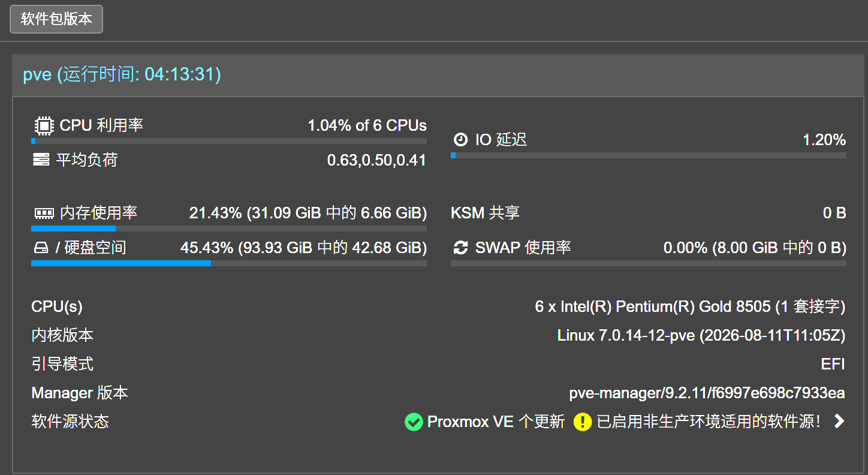Click the Proxmox VE updates status text
The width and height of the screenshot is (868, 475).
[x=496, y=422]
